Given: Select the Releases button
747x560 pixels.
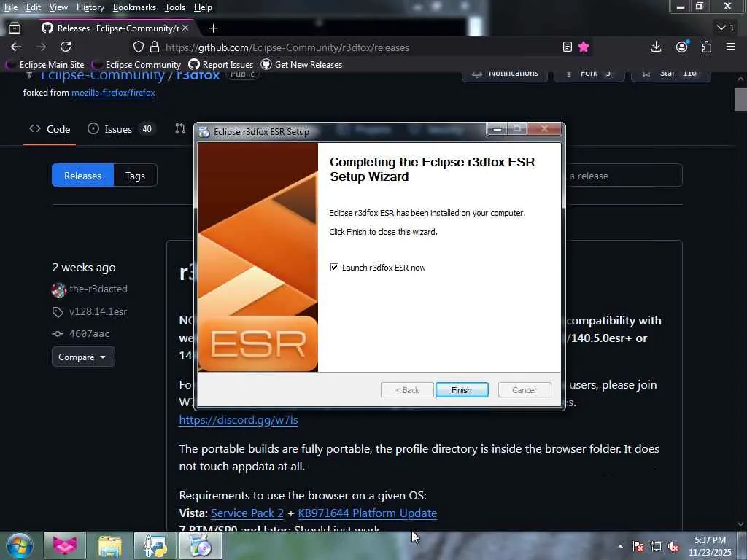Looking at the screenshot, I should point(83,175).
